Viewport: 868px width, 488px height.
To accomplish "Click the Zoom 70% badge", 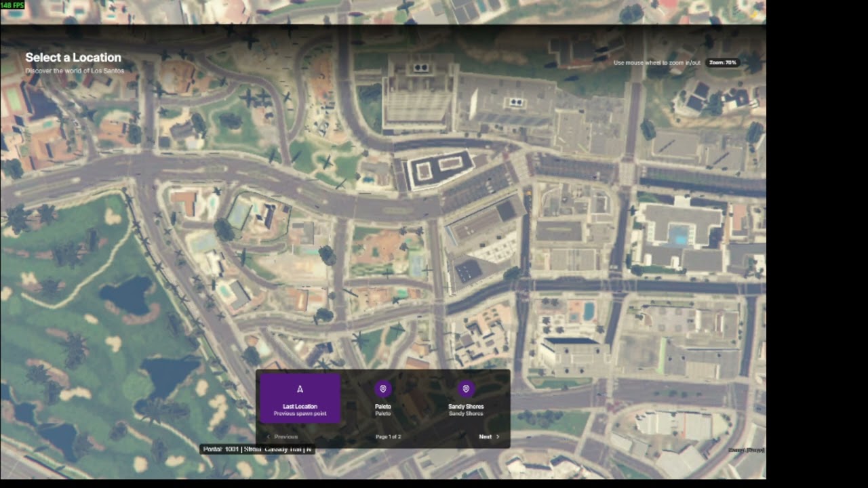I will [722, 62].
